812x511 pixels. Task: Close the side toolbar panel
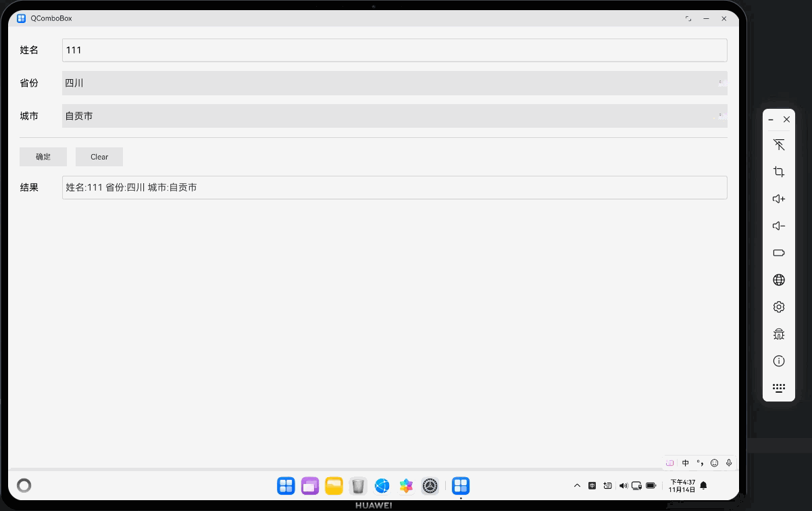pos(786,120)
